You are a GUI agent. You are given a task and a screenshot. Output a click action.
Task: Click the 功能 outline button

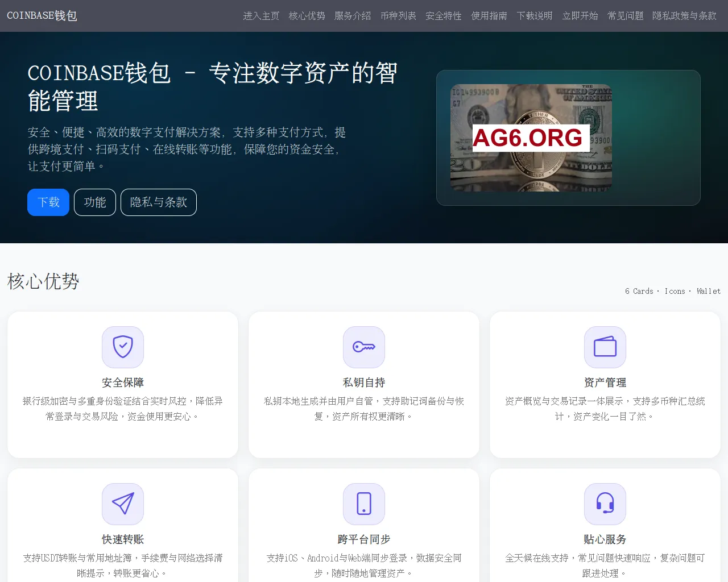(95, 202)
